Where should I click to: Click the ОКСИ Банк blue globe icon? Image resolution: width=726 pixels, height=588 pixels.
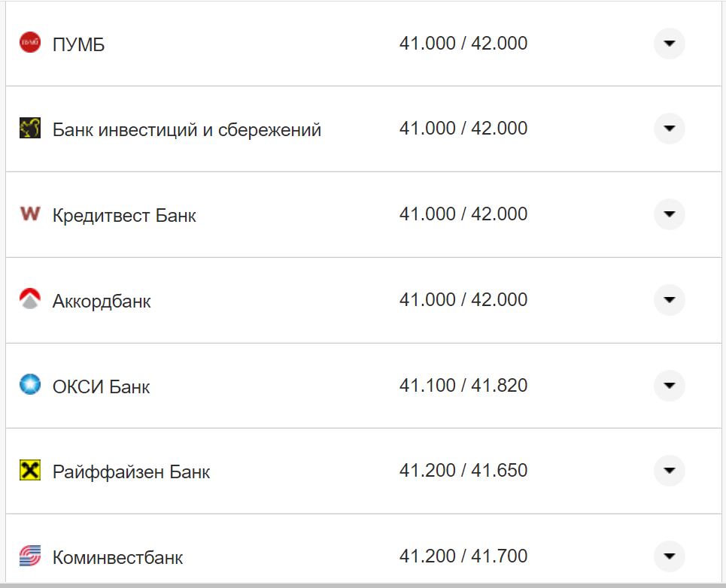point(29,386)
